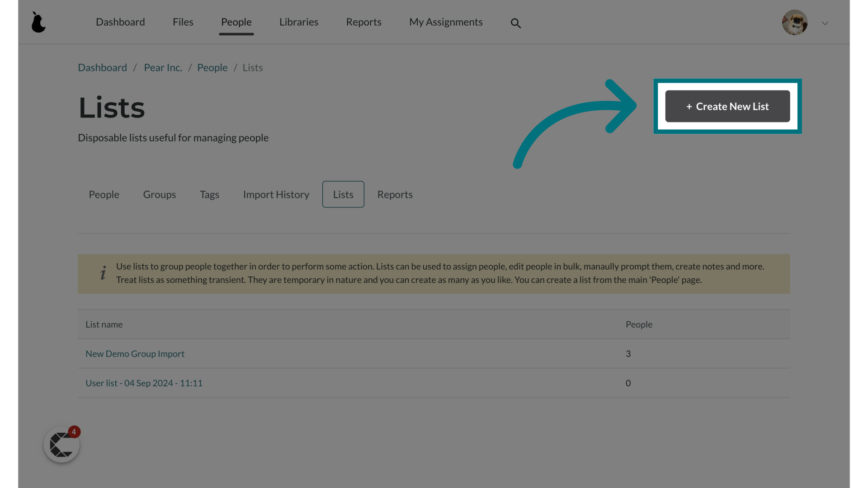
Task: Click the notification count badge
Action: coord(73,432)
